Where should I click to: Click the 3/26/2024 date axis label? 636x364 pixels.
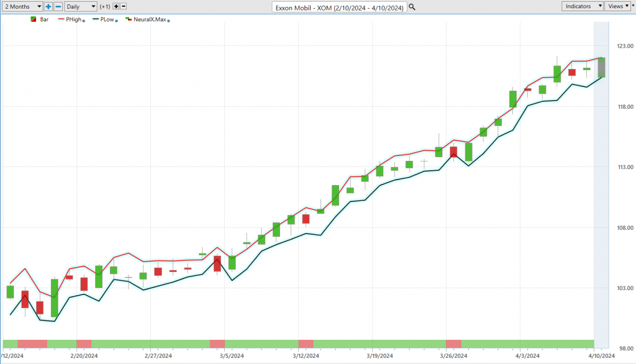click(453, 356)
